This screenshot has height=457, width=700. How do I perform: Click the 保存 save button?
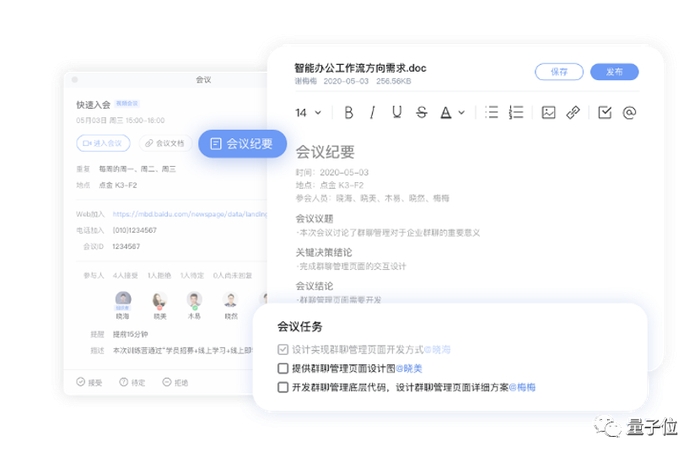[559, 72]
